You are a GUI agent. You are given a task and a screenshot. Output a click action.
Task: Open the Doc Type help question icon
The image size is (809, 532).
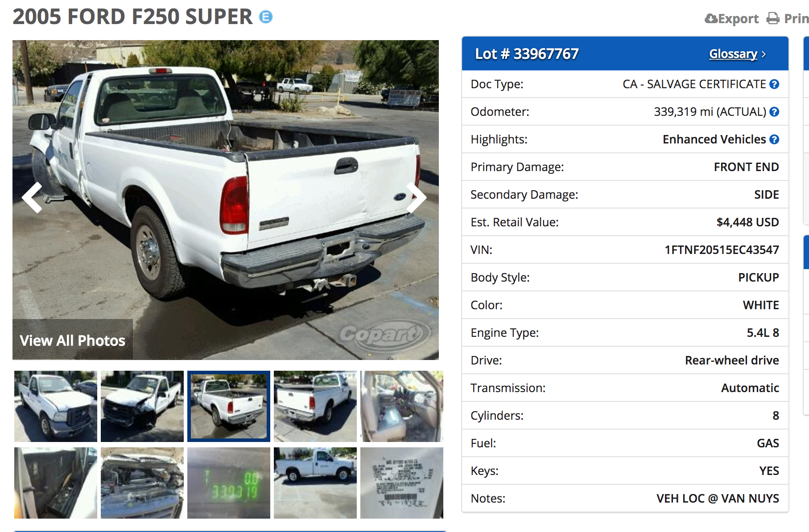pyautogui.click(x=775, y=84)
